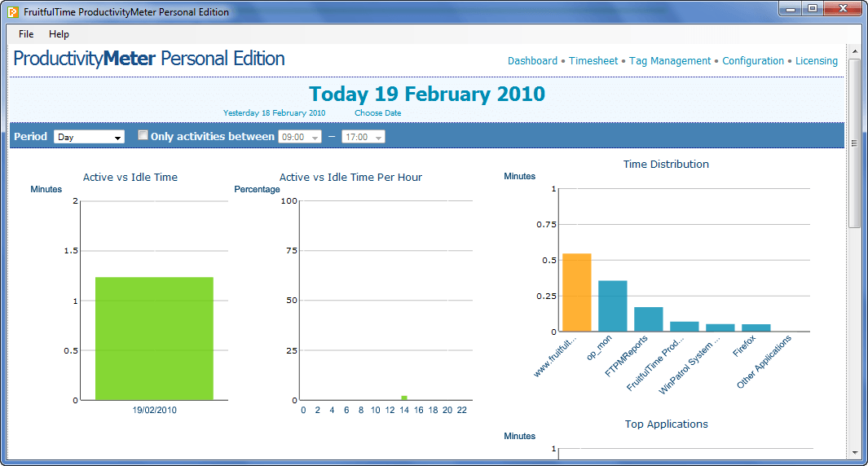Screen dimensions: 868x466
Task: Maximize the ProductivityMeter window
Action: click(812, 8)
